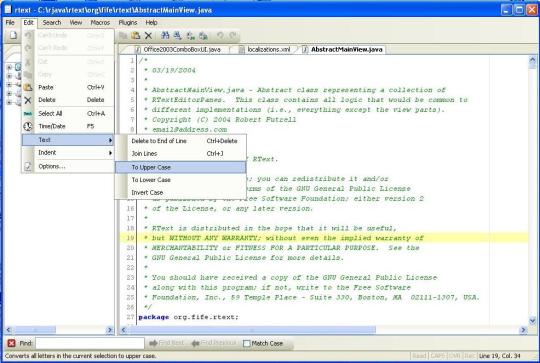
Task: Switch to the localizations.xml tab
Action: tap(265, 50)
